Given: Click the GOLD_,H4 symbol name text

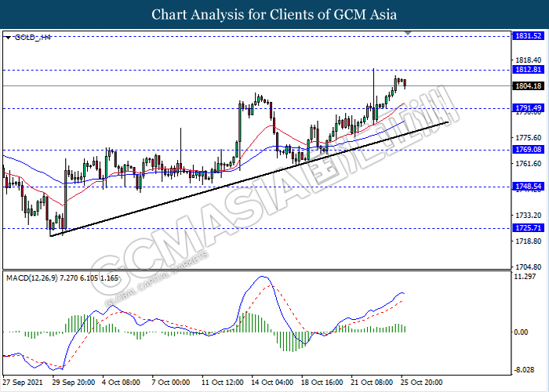Looking at the screenshot, I should click(33, 38).
